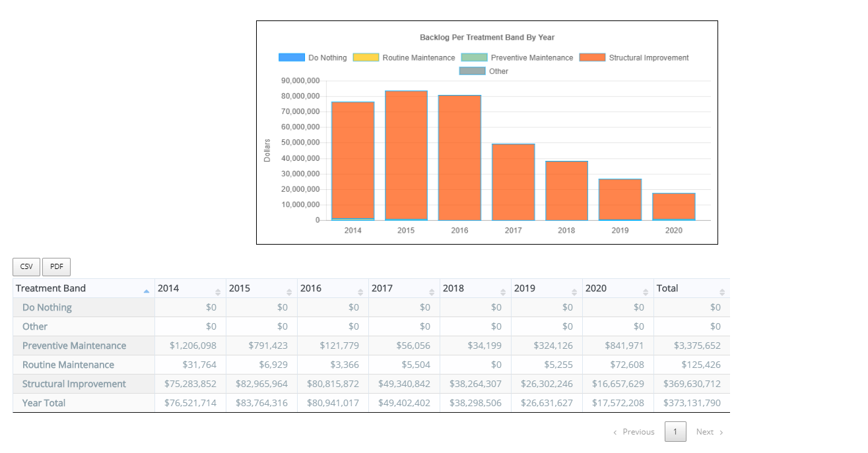Sort table by Total column
Screen dimensions: 868x453
(690, 288)
